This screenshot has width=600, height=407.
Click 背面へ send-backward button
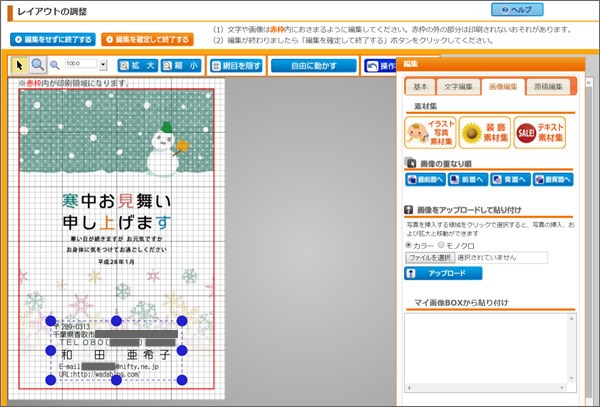click(x=511, y=179)
